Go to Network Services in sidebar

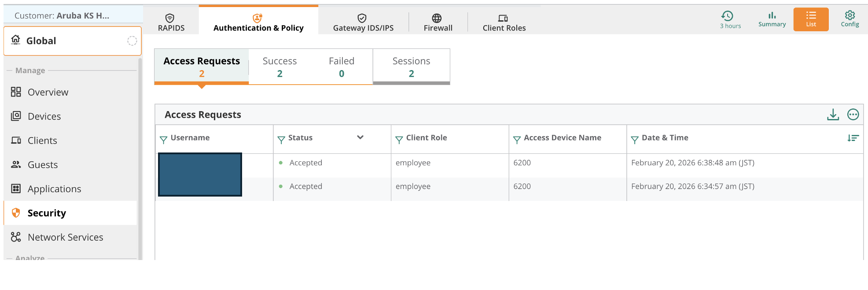coord(65,237)
